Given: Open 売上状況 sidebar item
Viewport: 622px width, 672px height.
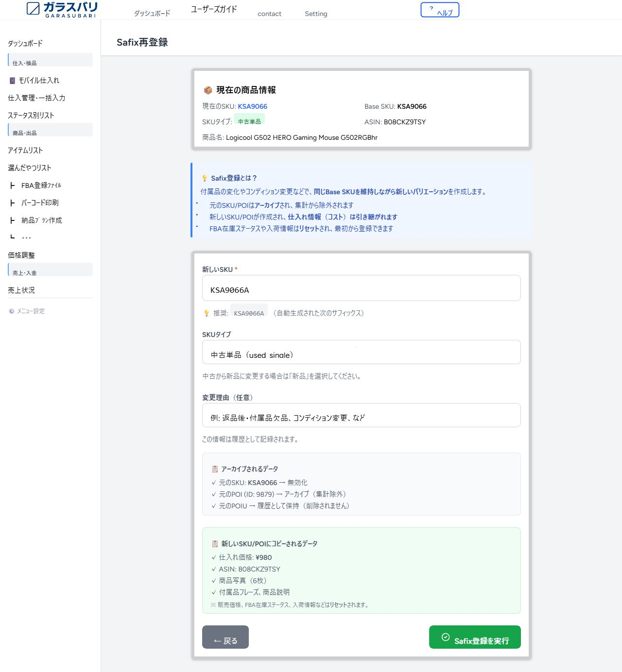Looking at the screenshot, I should (x=21, y=290).
